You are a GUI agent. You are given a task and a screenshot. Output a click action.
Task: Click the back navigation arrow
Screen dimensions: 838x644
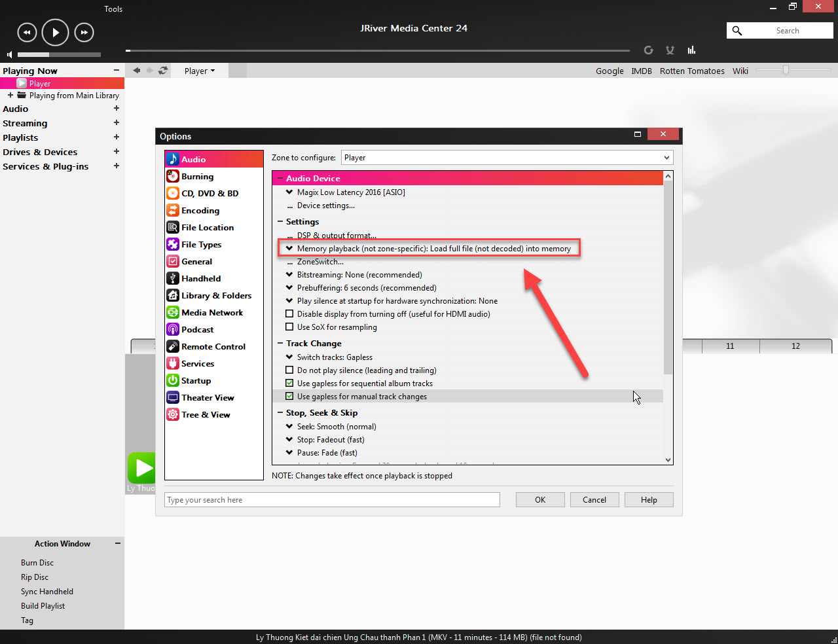pos(136,70)
